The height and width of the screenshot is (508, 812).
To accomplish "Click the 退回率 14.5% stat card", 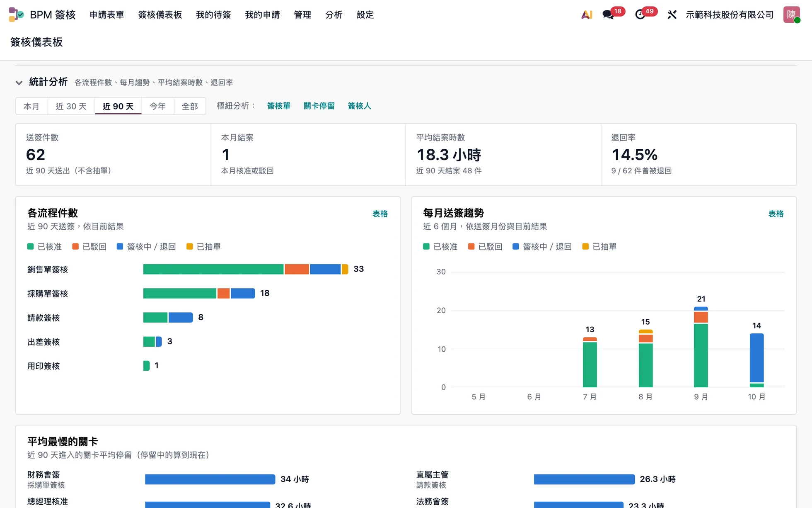I will pos(698,154).
